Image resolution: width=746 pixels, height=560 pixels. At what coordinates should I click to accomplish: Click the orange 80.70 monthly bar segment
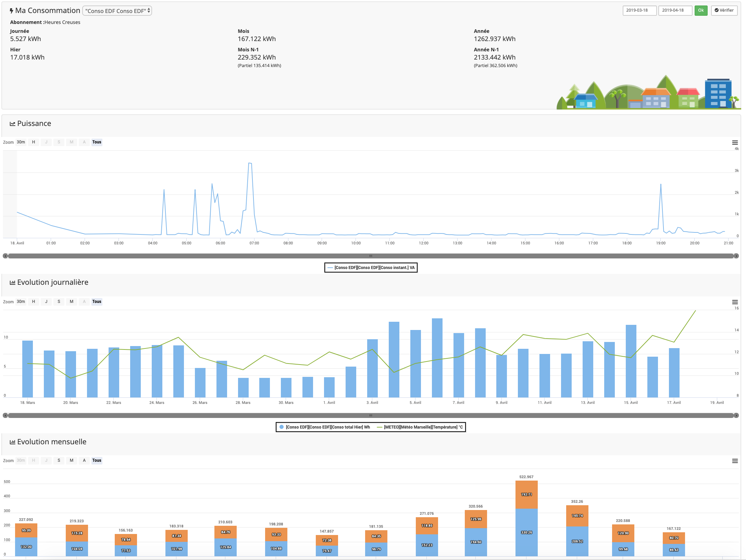[674, 538]
